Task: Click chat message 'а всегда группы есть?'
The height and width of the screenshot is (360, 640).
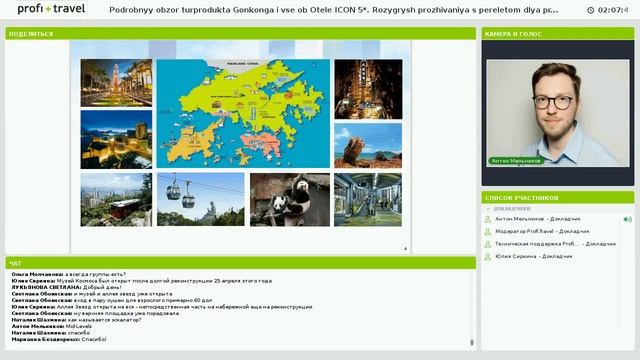Action: pos(69,274)
